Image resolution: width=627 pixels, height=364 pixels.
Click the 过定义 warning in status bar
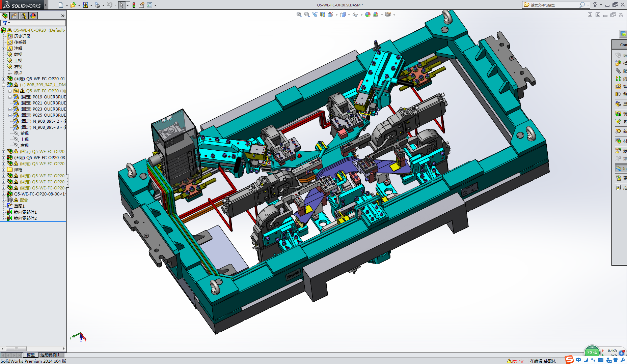[515, 361]
